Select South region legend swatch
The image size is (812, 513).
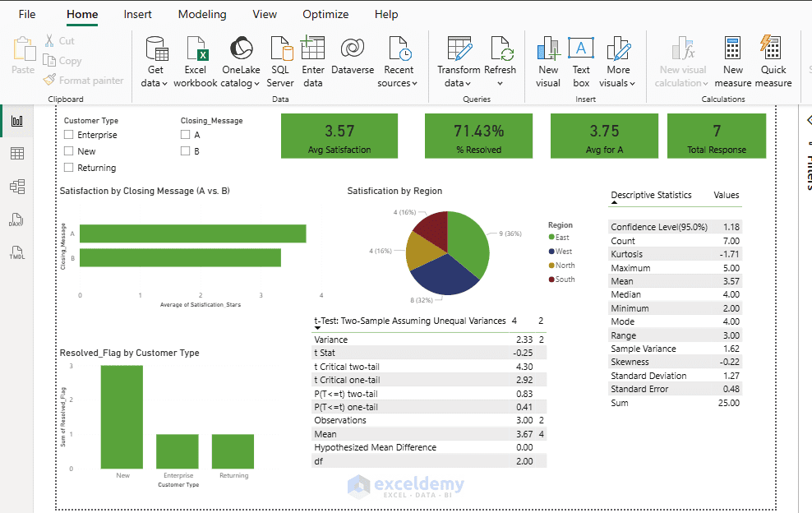[551, 280]
